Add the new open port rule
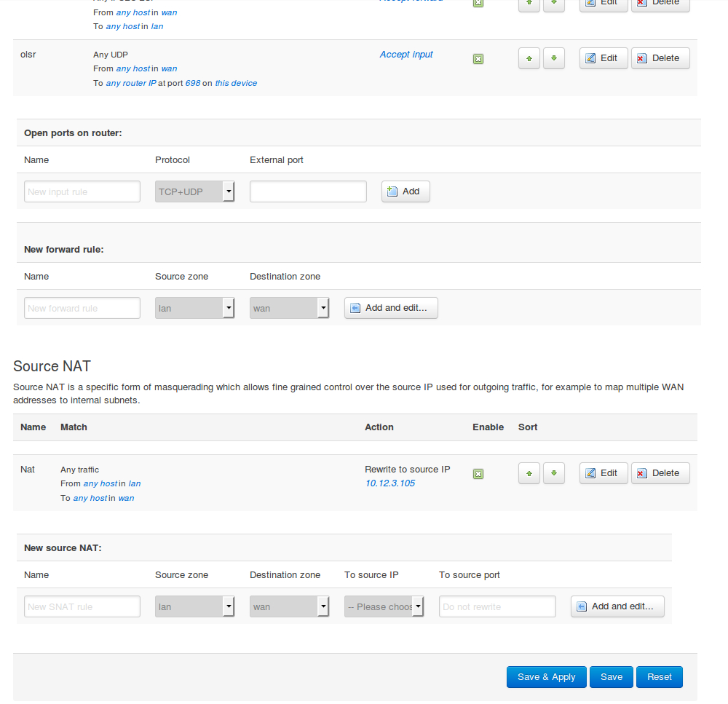The image size is (728, 704). [405, 191]
